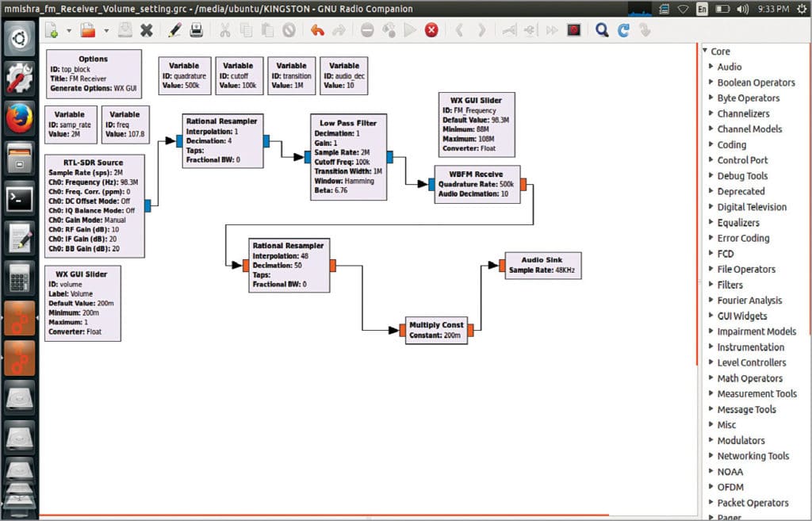Undo the last edit
Viewport: 812px width, 521px height.
tap(319, 29)
